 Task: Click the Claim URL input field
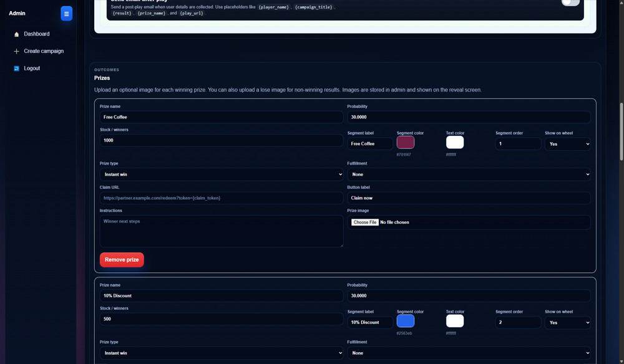point(222,198)
